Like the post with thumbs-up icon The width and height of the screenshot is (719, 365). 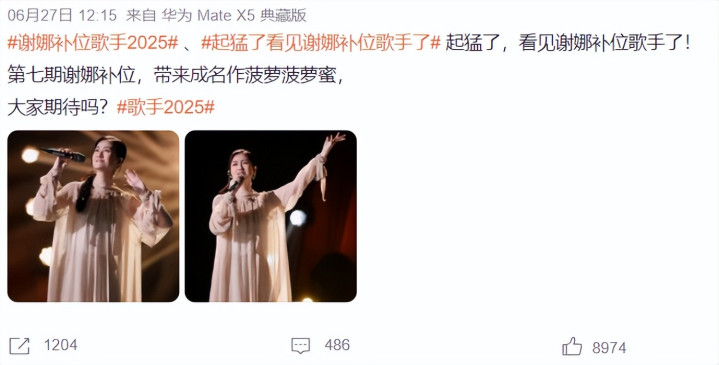click(x=572, y=346)
